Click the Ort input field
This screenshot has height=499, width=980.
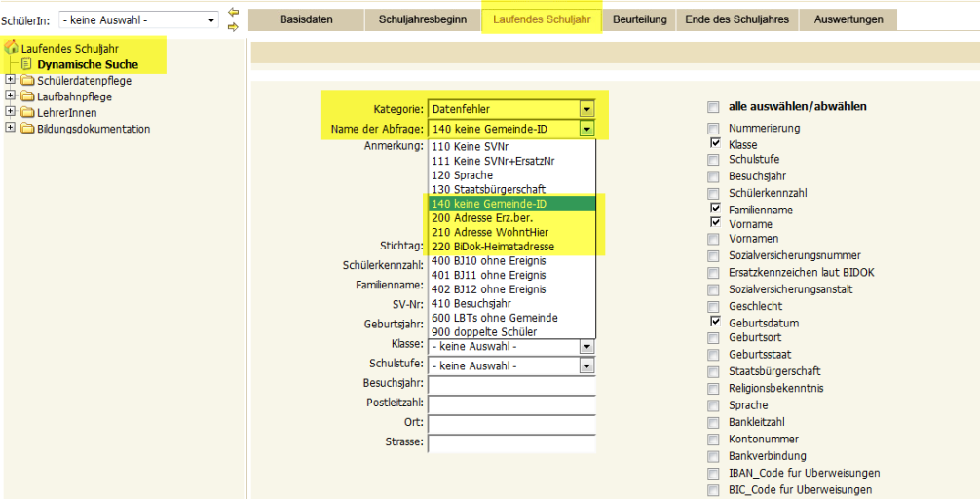point(511,423)
